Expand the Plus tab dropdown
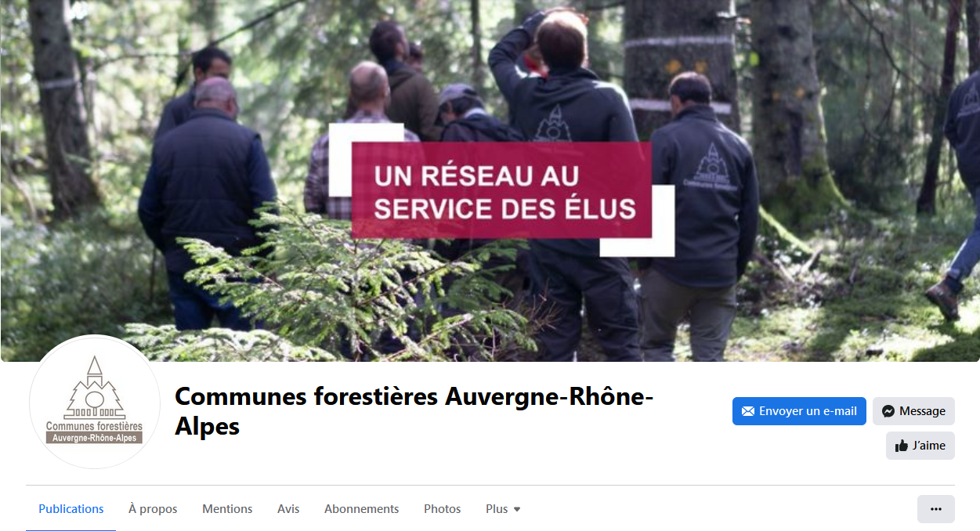The width and height of the screenshot is (980, 531). pyautogui.click(x=503, y=509)
